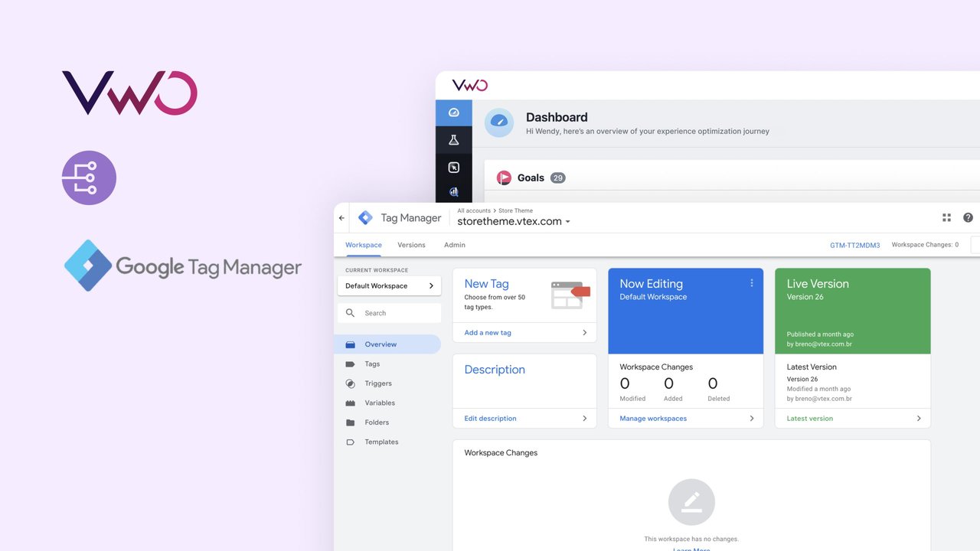Click the Latest version link
This screenshot has height=551, width=980.
(x=810, y=419)
